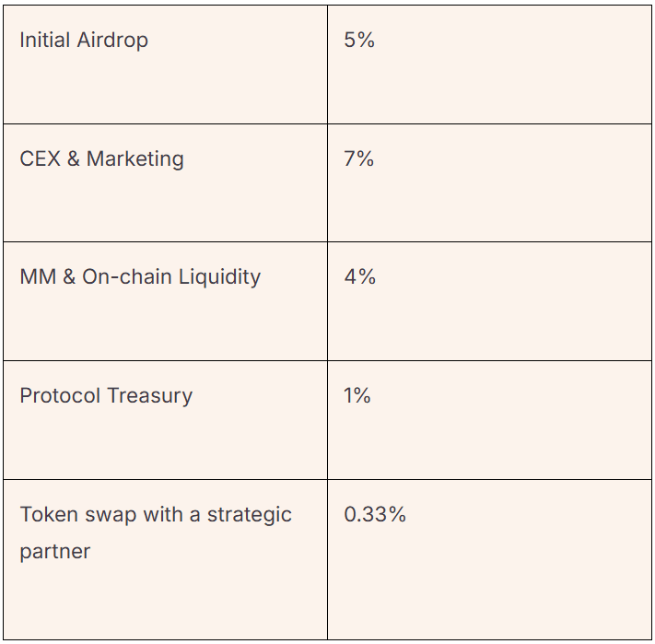Image resolution: width=655 pixels, height=644 pixels.
Task: Click the word CEX in second row
Action: tap(41, 159)
